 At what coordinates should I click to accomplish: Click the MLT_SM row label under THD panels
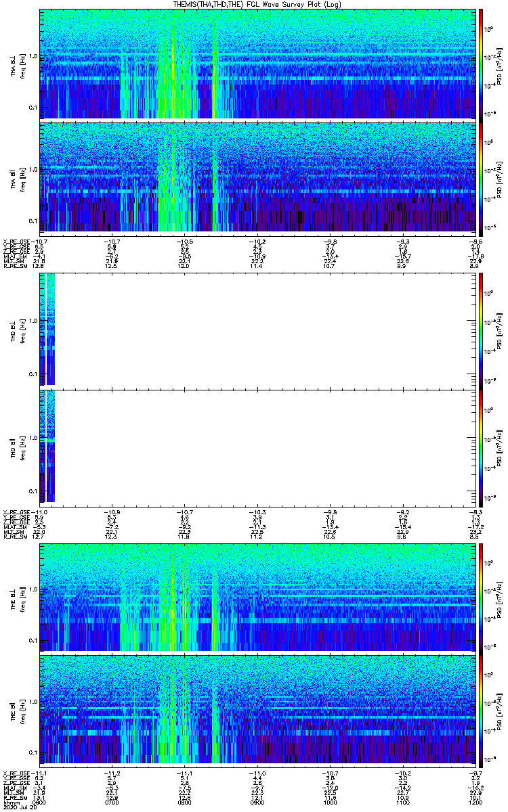pyautogui.click(x=14, y=532)
